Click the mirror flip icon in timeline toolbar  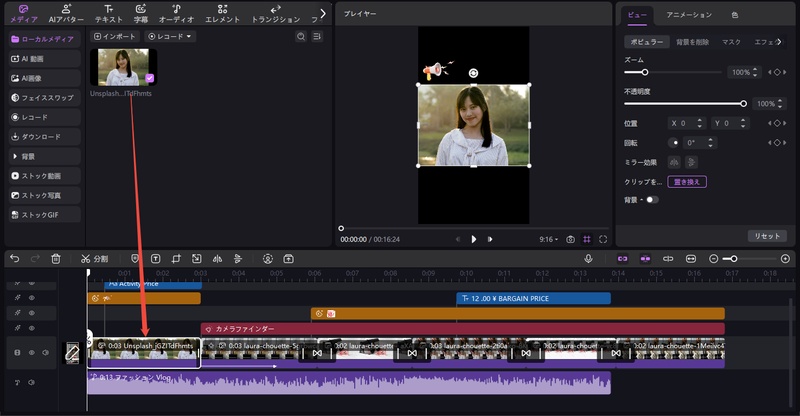click(217, 259)
